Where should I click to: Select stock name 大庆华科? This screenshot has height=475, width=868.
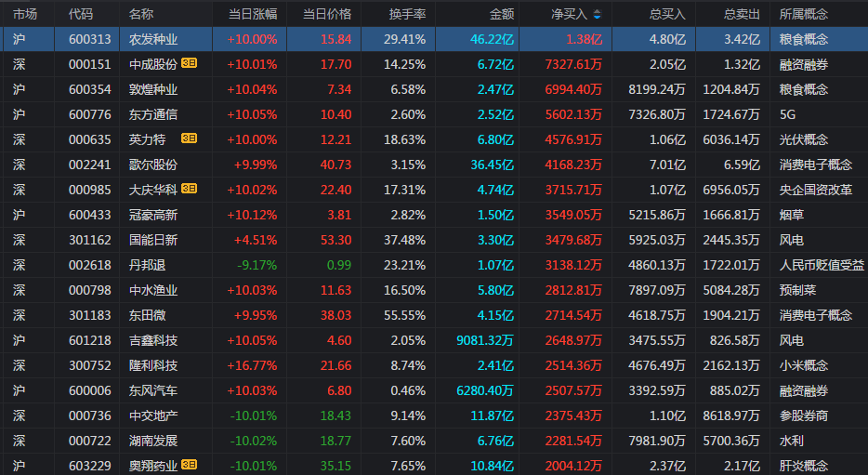coord(153,190)
